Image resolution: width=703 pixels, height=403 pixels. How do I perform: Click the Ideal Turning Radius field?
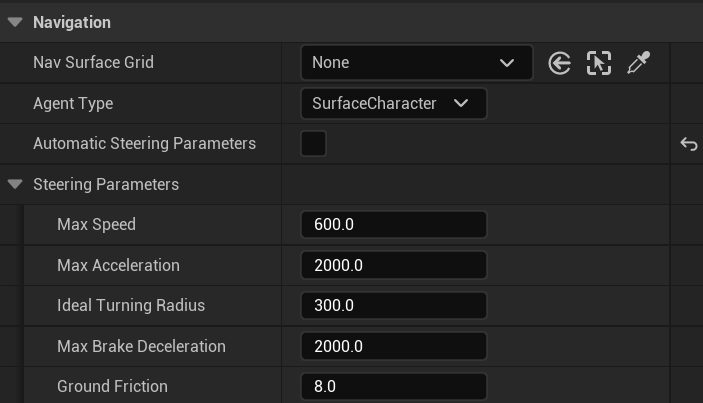(x=393, y=306)
